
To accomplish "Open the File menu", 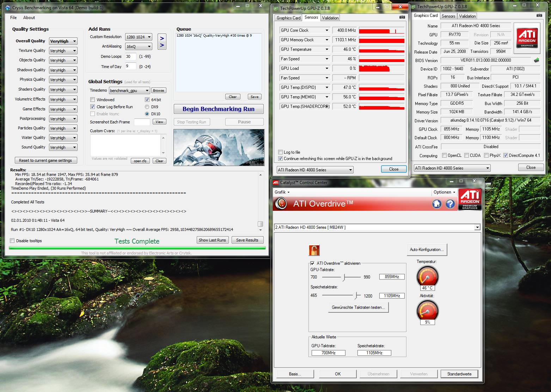I will point(13,18).
